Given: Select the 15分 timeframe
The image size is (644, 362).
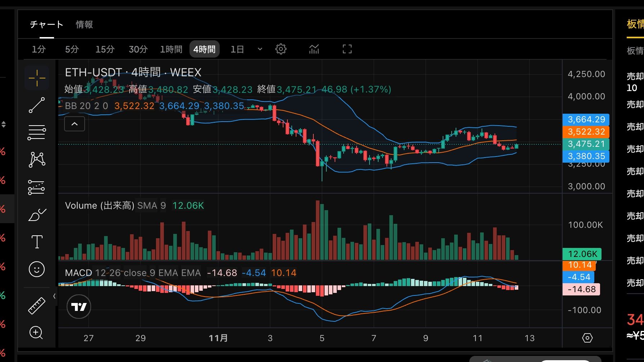Looking at the screenshot, I should click(105, 49).
